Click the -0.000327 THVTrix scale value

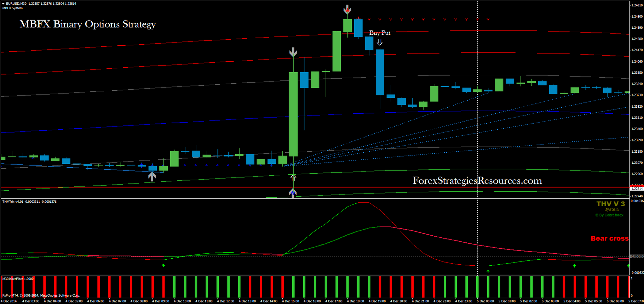tap(637, 272)
